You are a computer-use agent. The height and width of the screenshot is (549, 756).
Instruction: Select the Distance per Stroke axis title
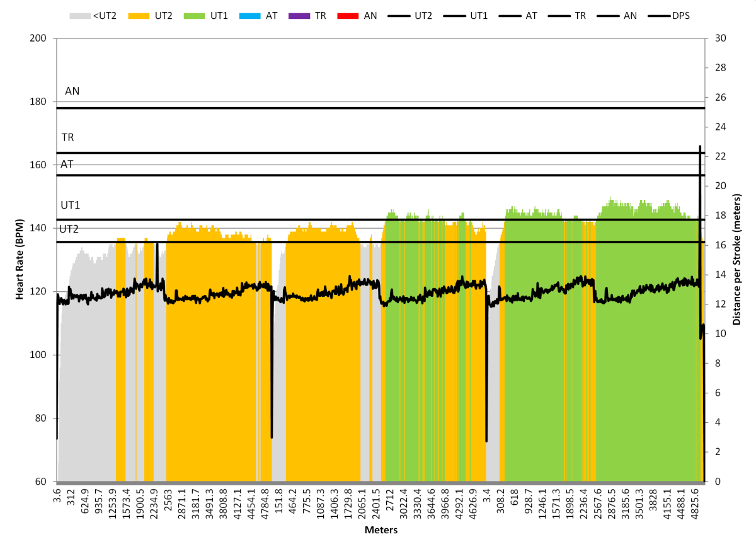click(x=736, y=260)
